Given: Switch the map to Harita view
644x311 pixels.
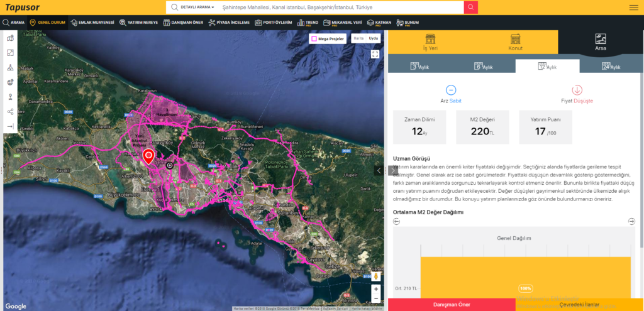Looking at the screenshot, I should (x=358, y=38).
